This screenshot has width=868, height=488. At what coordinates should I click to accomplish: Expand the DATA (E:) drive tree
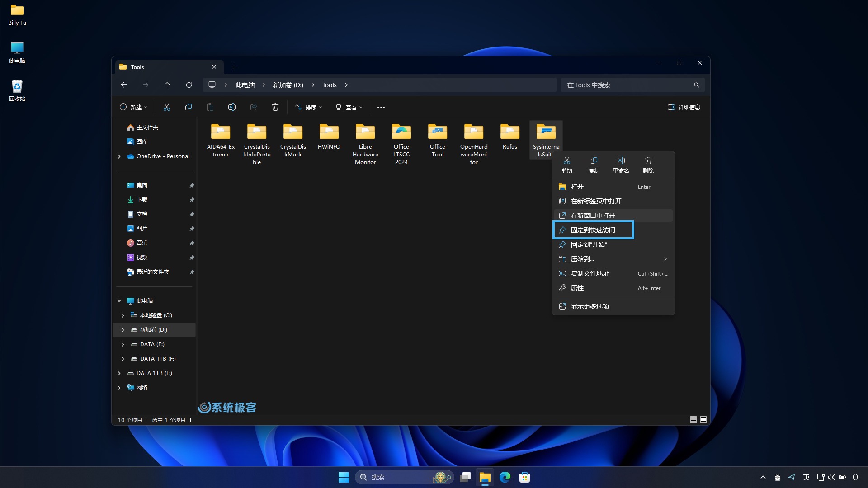pyautogui.click(x=123, y=344)
